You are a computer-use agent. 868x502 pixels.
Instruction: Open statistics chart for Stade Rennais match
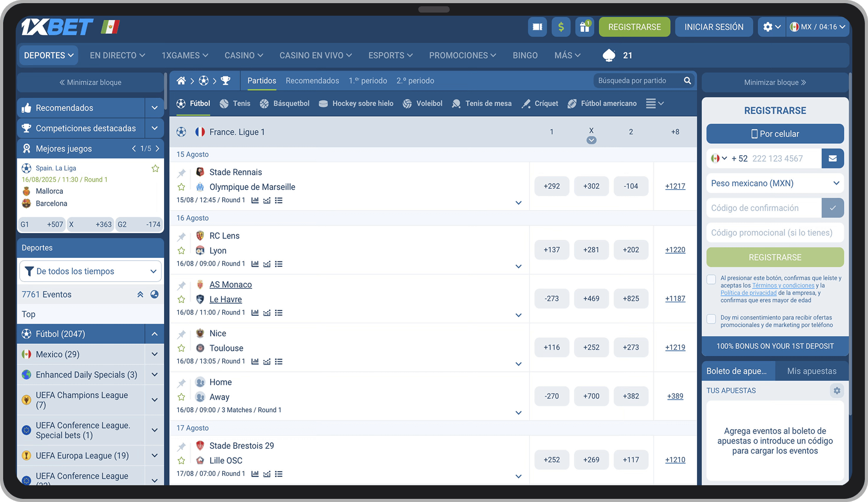click(255, 200)
